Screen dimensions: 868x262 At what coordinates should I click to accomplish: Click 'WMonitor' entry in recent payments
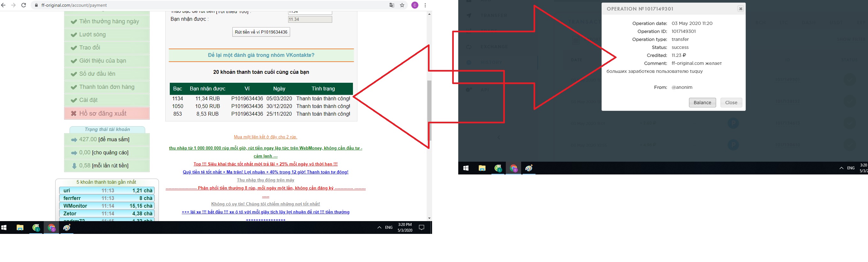coord(107,206)
